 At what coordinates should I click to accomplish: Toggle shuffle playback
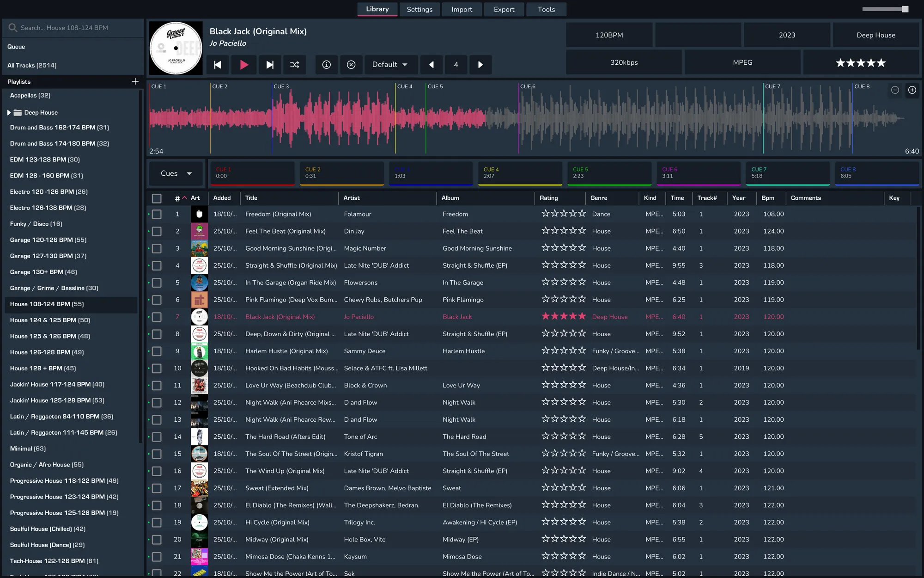295,65
